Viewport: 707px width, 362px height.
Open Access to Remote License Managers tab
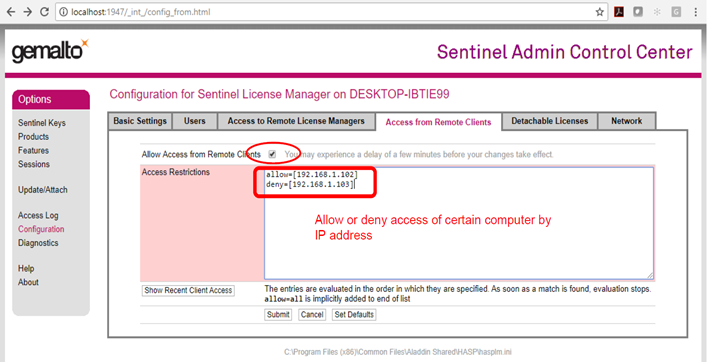pos(296,121)
